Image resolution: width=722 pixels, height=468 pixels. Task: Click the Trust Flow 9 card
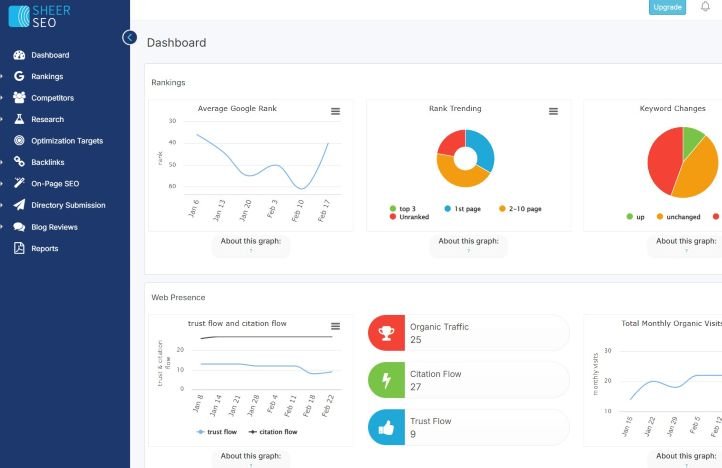469,427
